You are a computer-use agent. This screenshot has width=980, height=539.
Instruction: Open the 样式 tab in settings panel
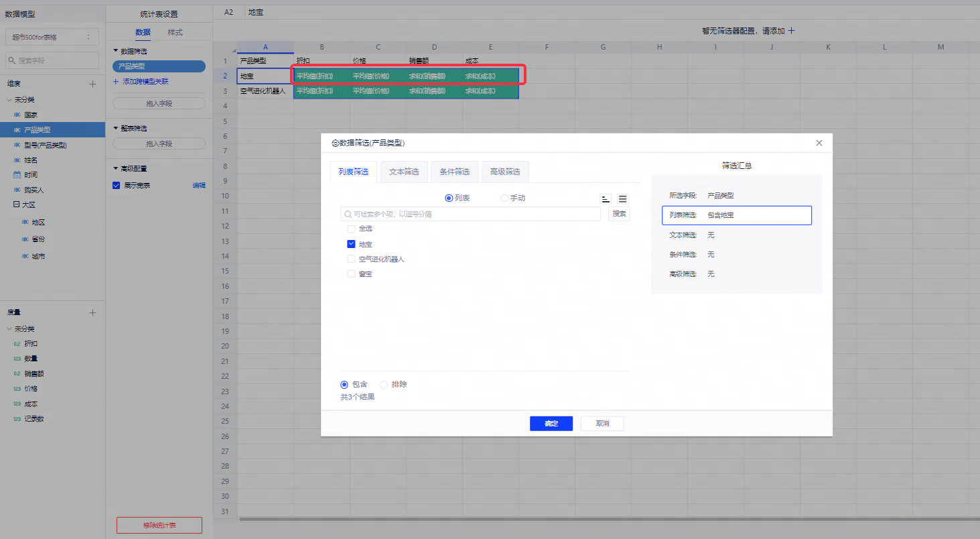point(175,32)
